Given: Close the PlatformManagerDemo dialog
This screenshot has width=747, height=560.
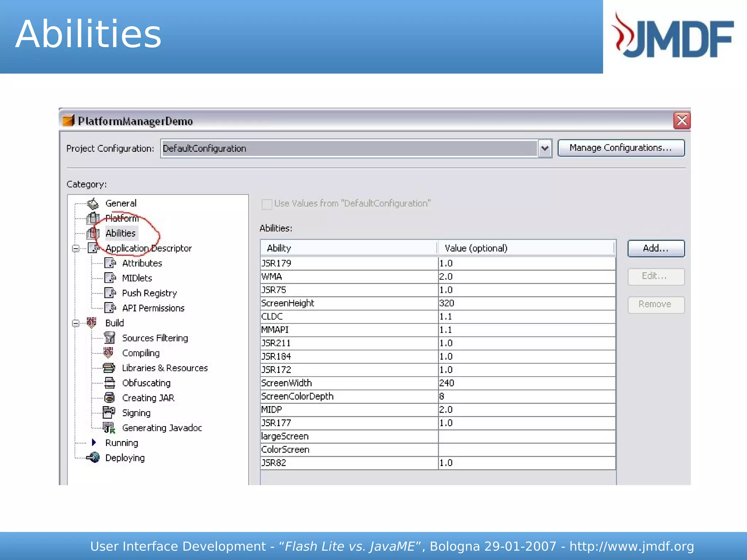Looking at the screenshot, I should coord(682,120).
